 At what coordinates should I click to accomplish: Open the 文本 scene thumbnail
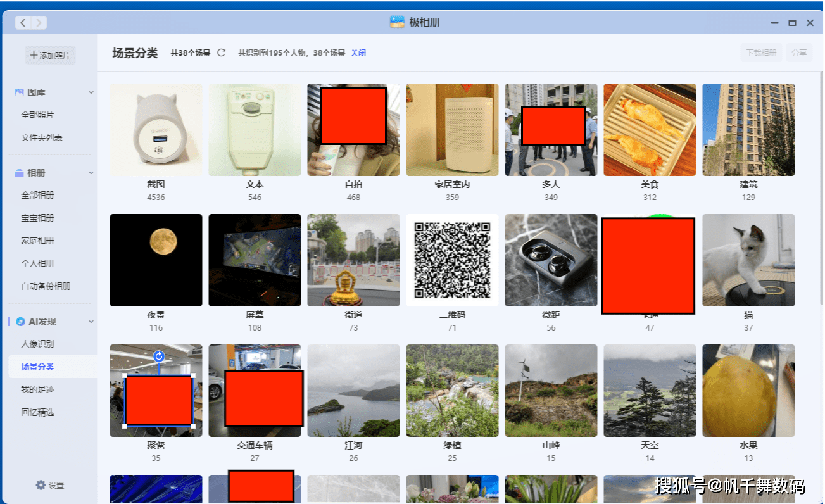pyautogui.click(x=255, y=130)
